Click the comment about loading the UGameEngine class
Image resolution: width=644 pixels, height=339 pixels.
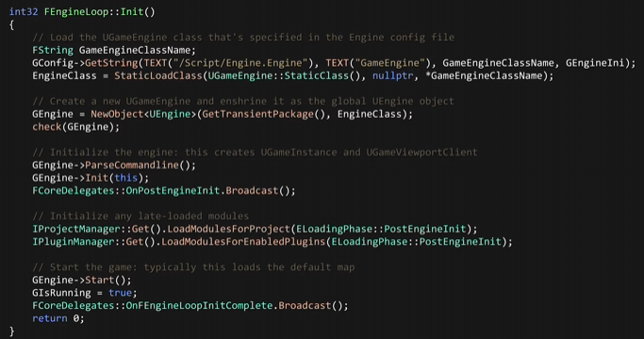click(x=243, y=38)
